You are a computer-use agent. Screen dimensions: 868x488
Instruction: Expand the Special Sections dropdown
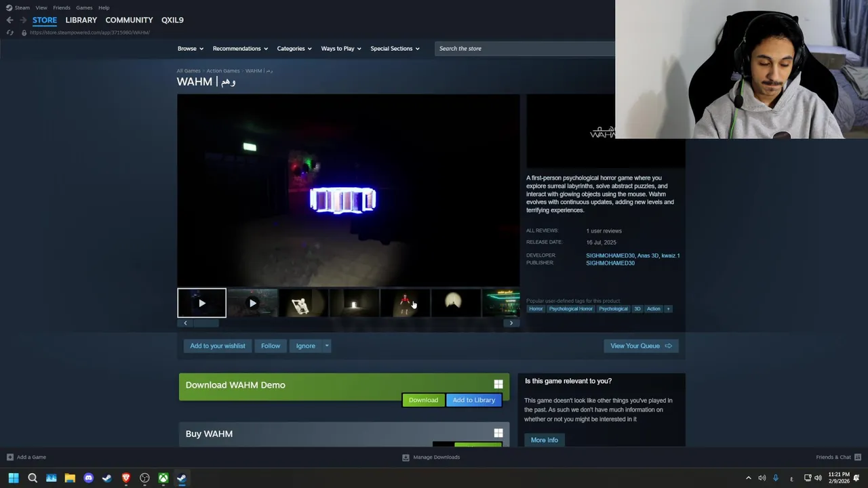click(x=395, y=49)
